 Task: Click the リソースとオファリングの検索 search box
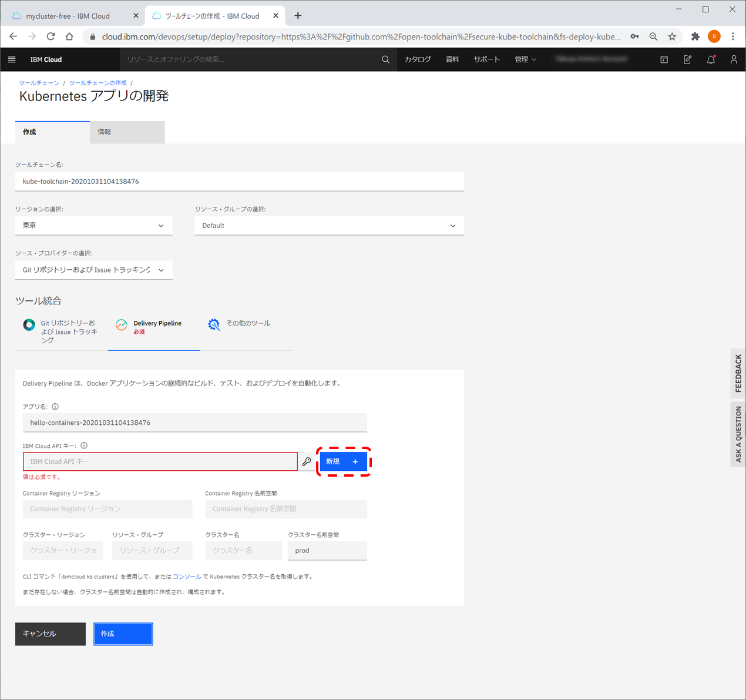pyautogui.click(x=250, y=59)
